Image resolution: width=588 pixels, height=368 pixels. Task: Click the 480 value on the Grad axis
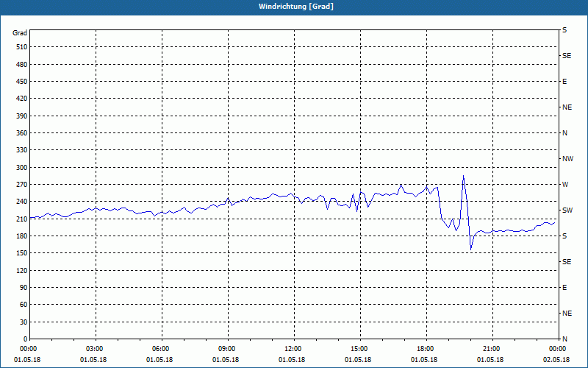(22, 65)
